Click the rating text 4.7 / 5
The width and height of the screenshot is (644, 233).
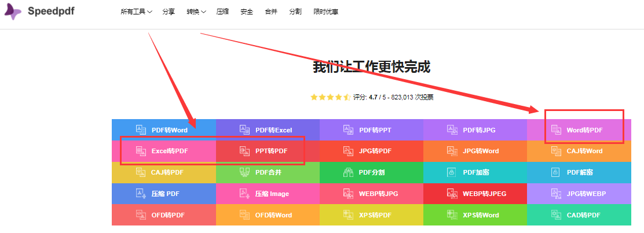point(378,97)
